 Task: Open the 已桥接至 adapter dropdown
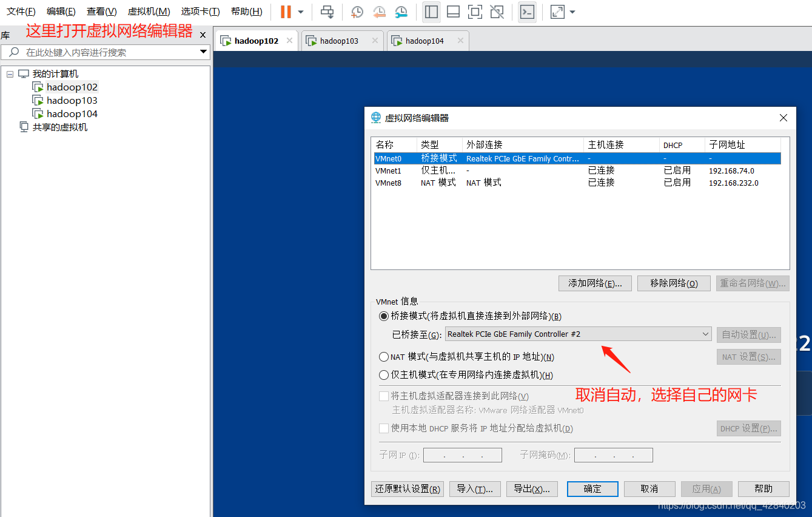(x=579, y=334)
